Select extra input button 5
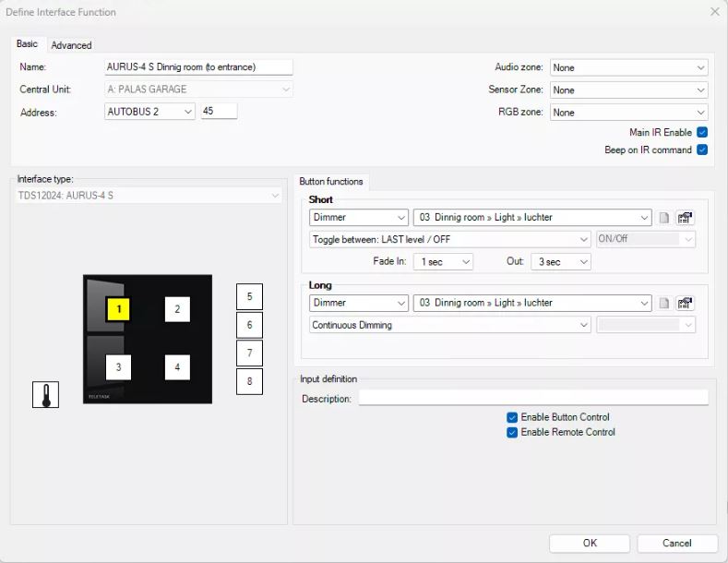The height and width of the screenshot is (563, 728). [x=249, y=296]
